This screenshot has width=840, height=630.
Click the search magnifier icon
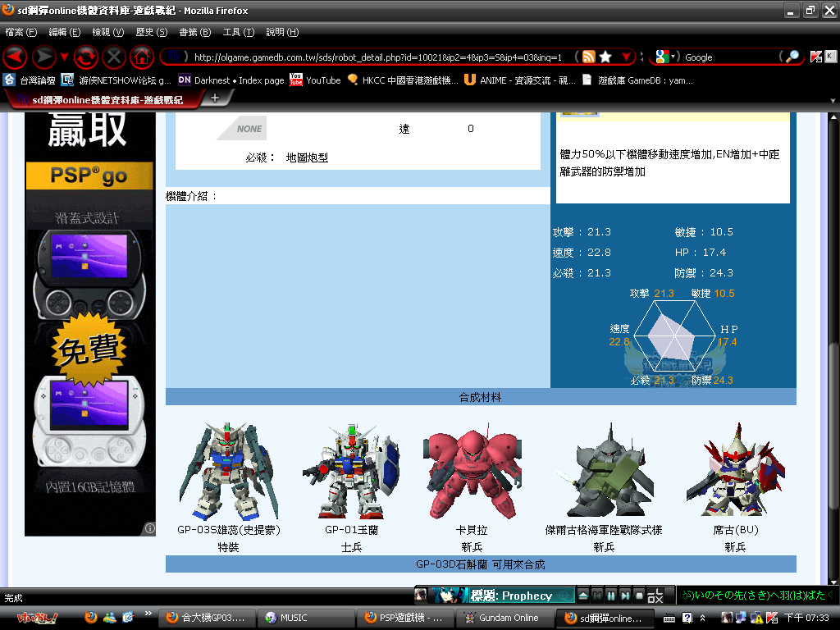point(792,57)
